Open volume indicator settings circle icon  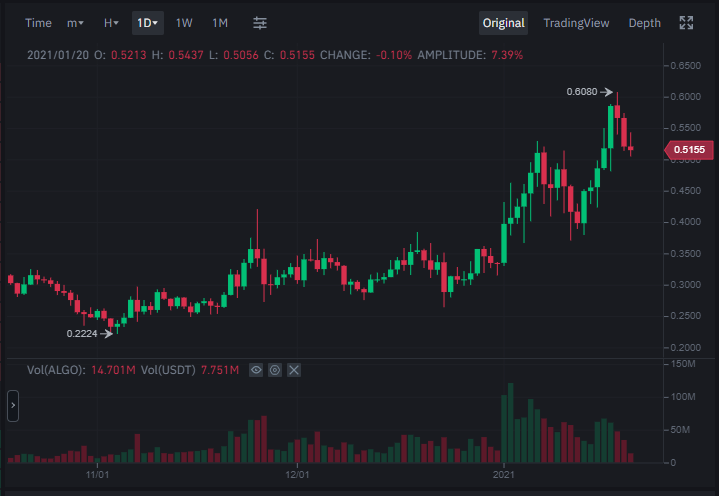(275, 370)
